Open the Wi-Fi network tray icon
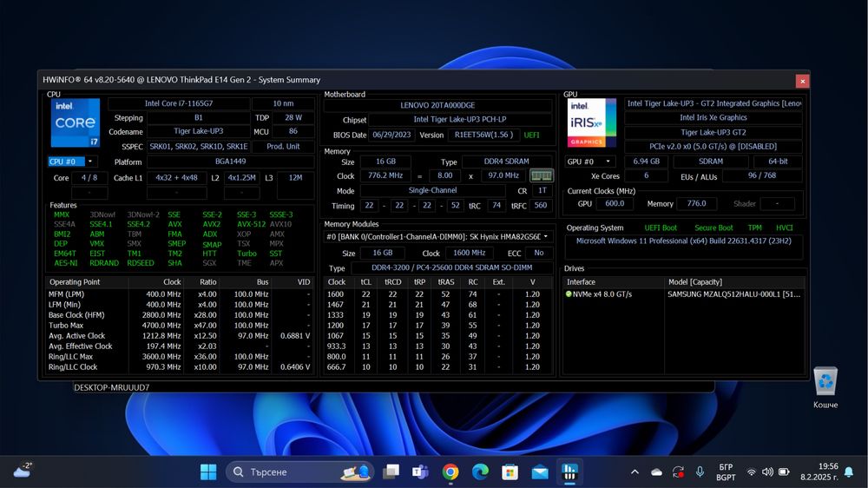 tap(751, 472)
